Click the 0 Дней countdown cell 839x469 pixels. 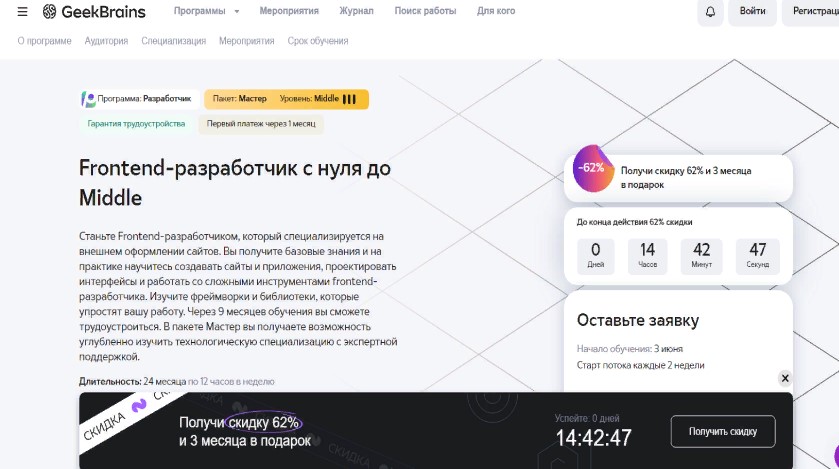pos(596,256)
